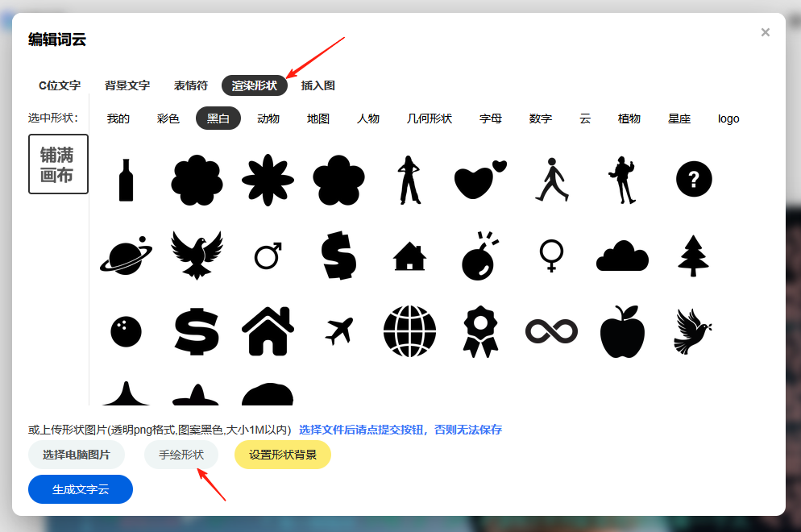
Task: Choose the standing woman silhouette
Action: pyautogui.click(x=409, y=180)
